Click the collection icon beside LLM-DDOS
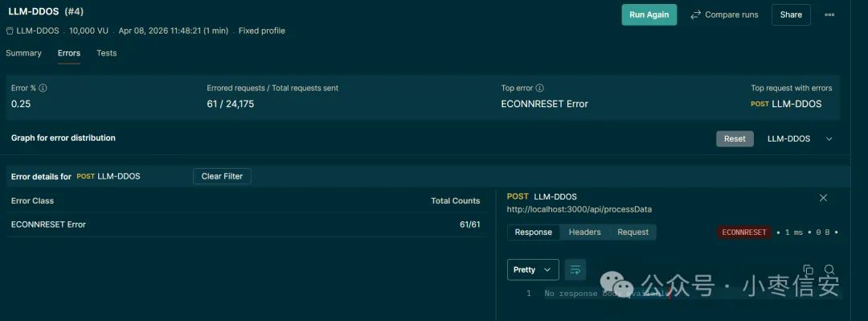 [10, 31]
